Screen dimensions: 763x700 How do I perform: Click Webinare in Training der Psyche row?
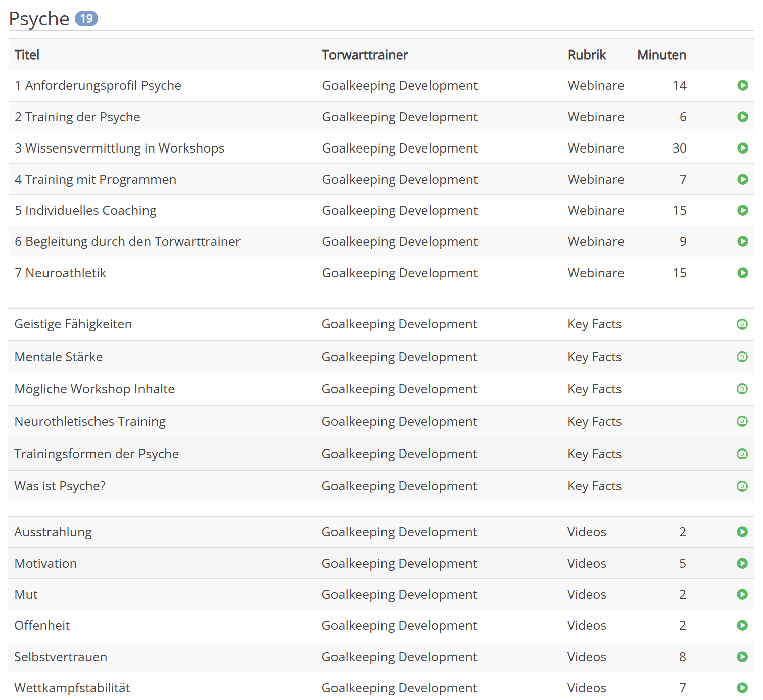[x=596, y=117]
